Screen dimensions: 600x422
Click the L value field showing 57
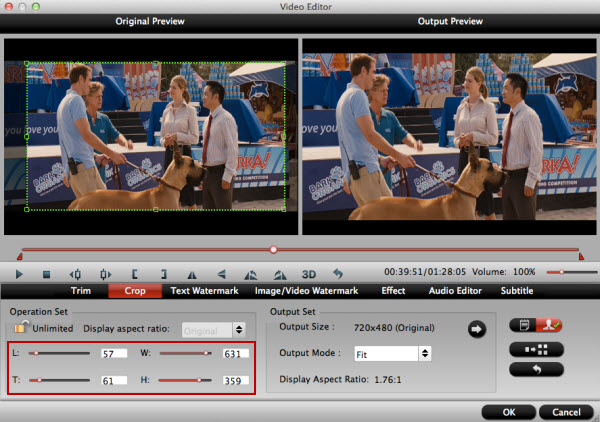(114, 354)
